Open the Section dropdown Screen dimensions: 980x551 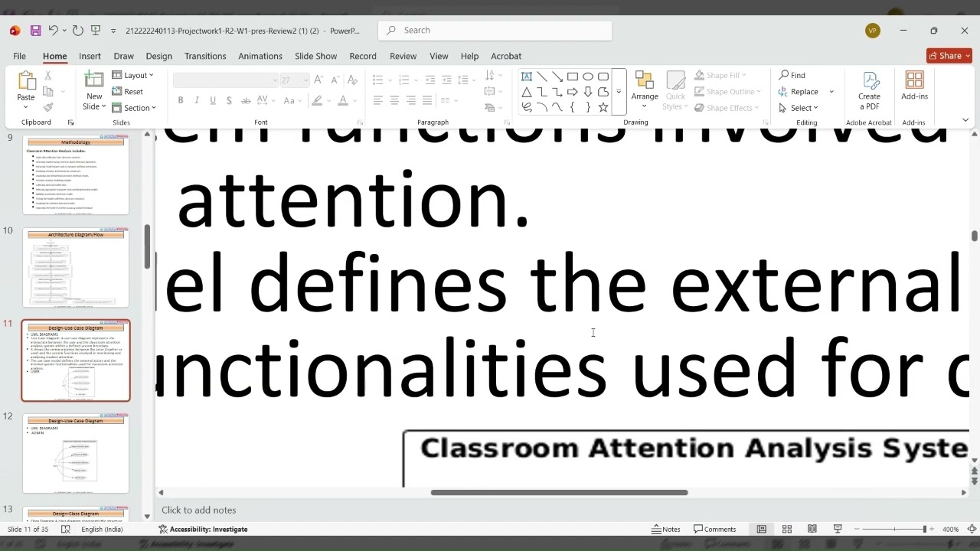point(134,108)
